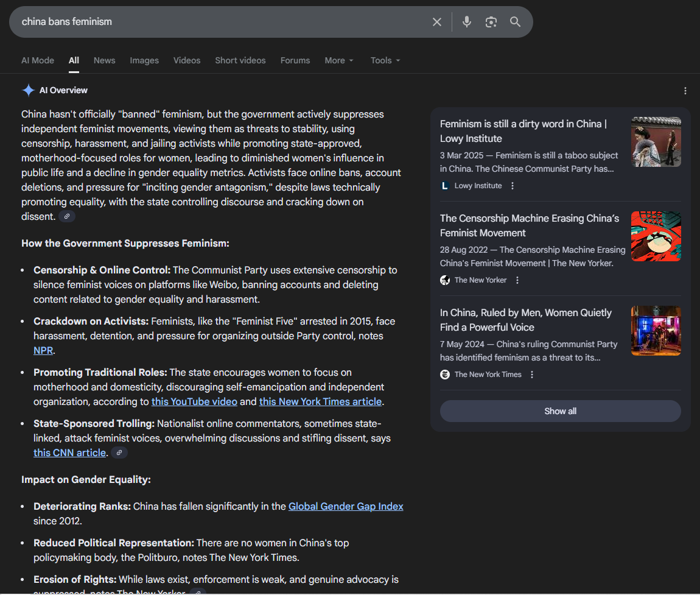Open Lowy Institute result three-dot menu

tap(513, 186)
